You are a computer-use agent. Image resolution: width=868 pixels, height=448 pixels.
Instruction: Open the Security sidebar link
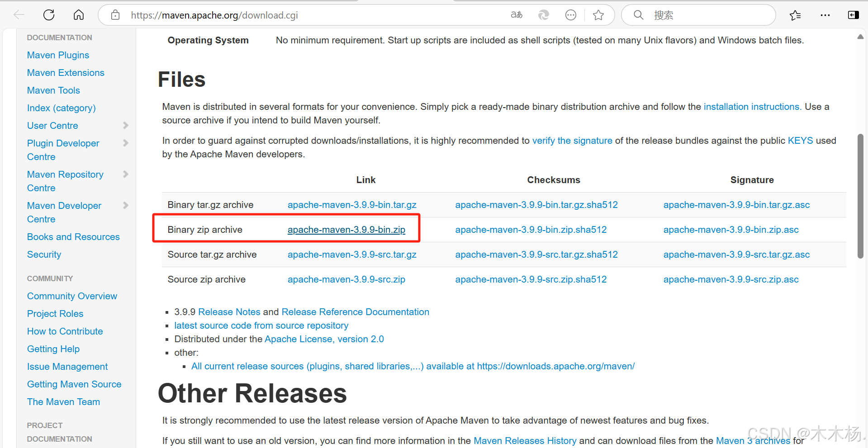(44, 255)
